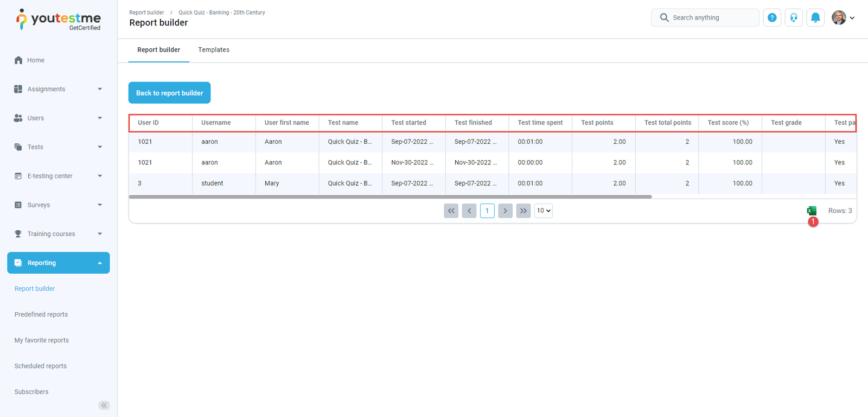
Task: Collapse the Reporting sidebar section
Action: pyautogui.click(x=59, y=263)
